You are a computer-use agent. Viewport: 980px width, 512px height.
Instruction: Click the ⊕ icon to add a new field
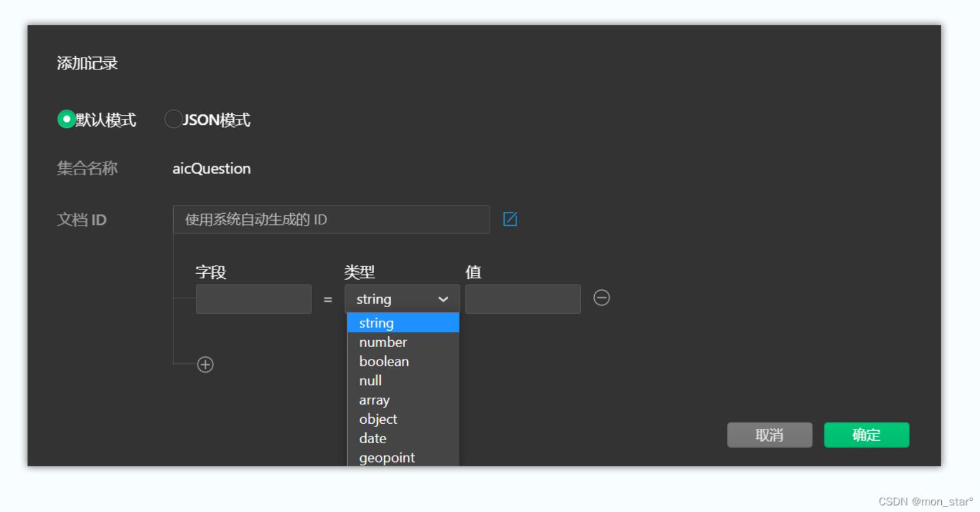[x=206, y=364]
